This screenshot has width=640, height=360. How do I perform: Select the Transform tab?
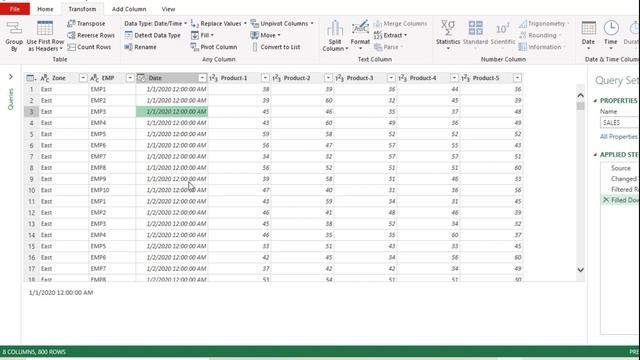point(82,9)
